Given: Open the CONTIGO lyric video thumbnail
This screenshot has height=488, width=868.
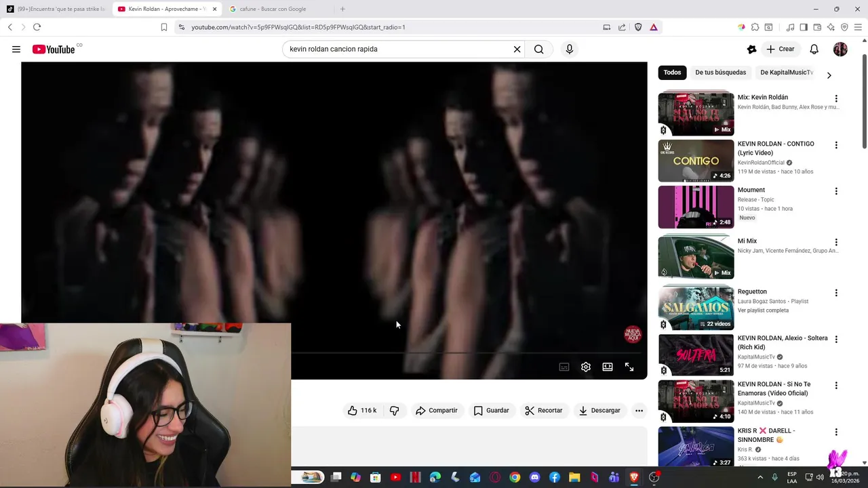Looking at the screenshot, I should click(696, 161).
